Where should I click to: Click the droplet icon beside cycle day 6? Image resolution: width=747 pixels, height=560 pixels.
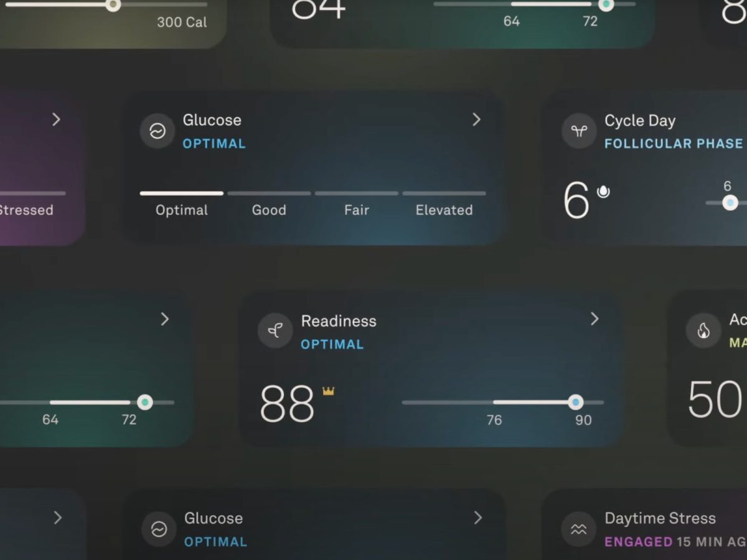603,192
